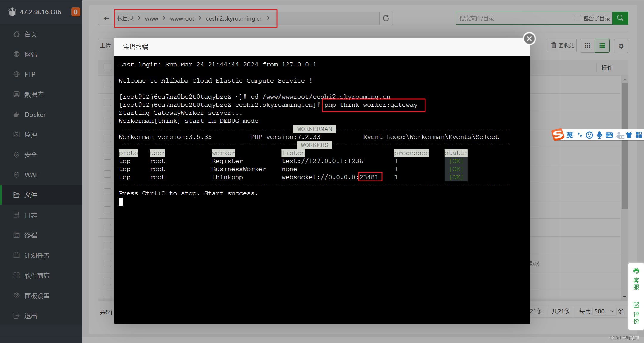Click the 操作 column header
The width and height of the screenshot is (644, 343).
click(607, 68)
